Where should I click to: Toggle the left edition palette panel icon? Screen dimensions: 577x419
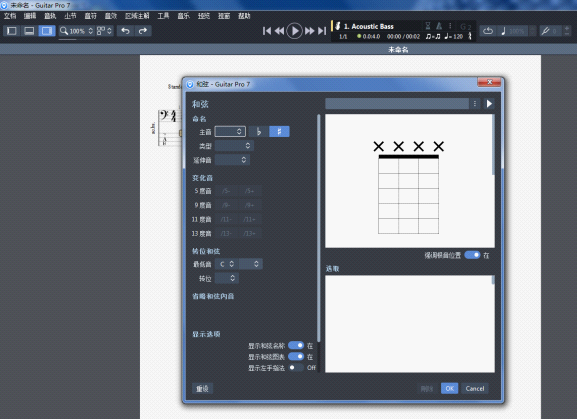[12, 31]
